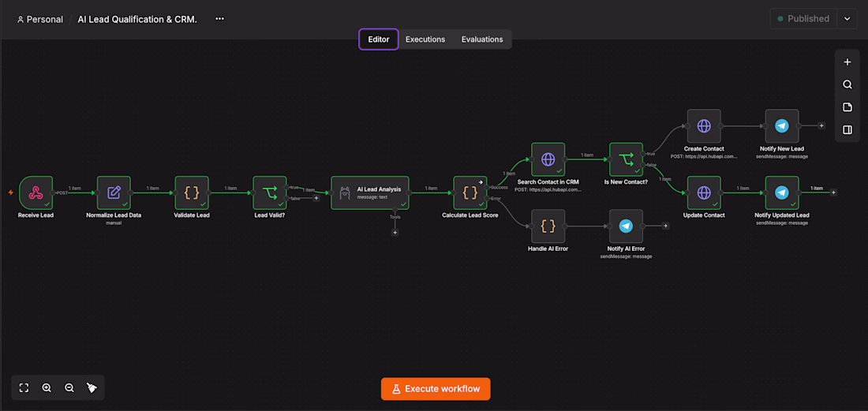This screenshot has height=411, width=868.
Task: Fit workflow to view with the frame icon
Action: click(24, 388)
